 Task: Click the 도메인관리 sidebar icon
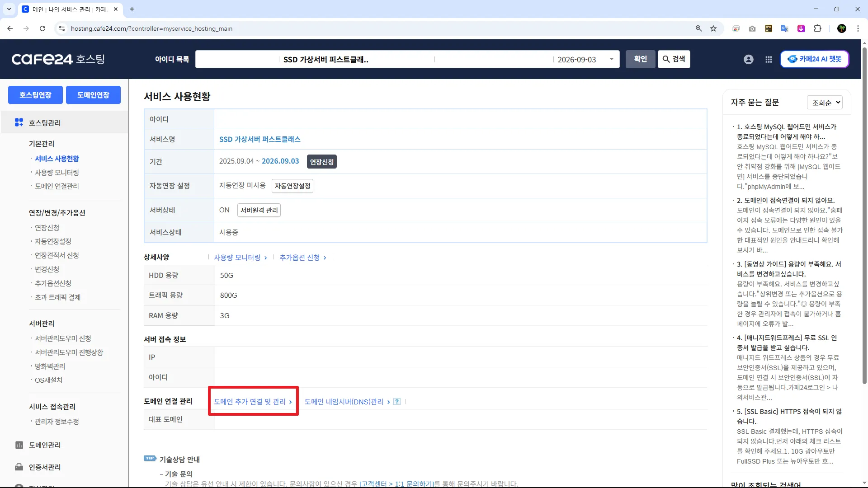[x=19, y=445]
